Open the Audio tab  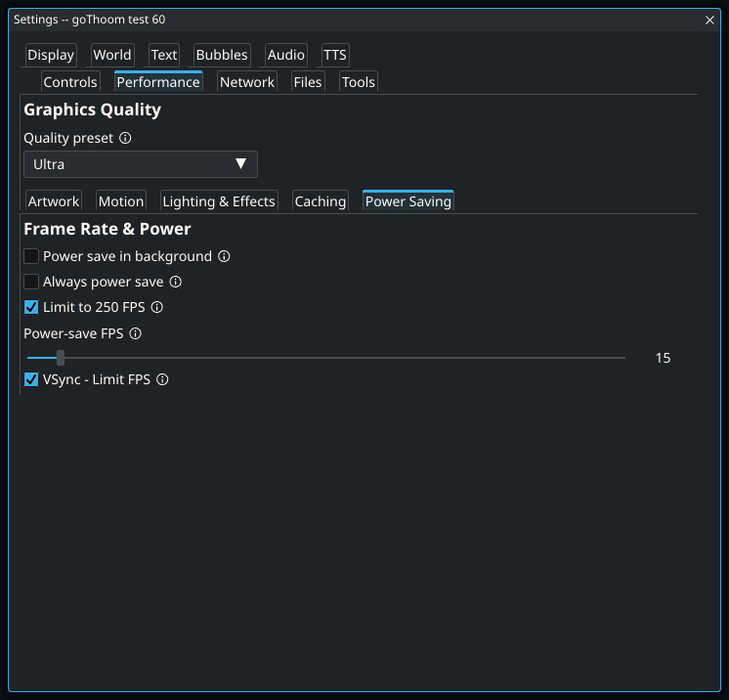[286, 55]
